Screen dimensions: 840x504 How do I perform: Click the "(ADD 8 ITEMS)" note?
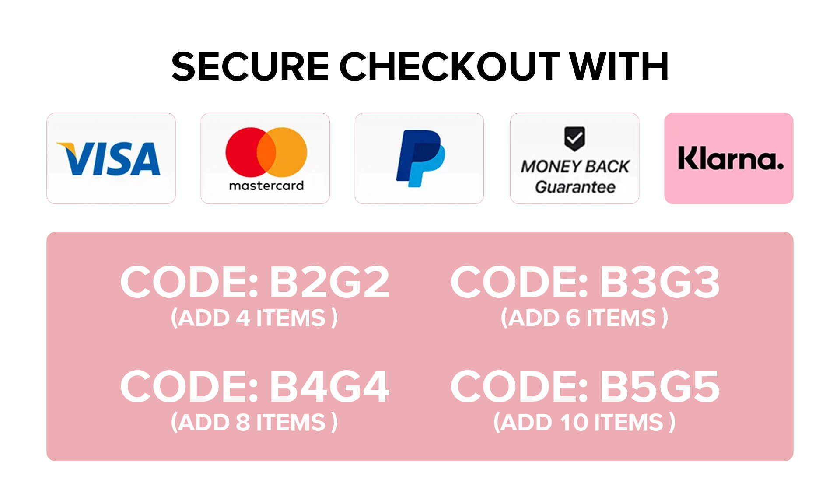254,423
